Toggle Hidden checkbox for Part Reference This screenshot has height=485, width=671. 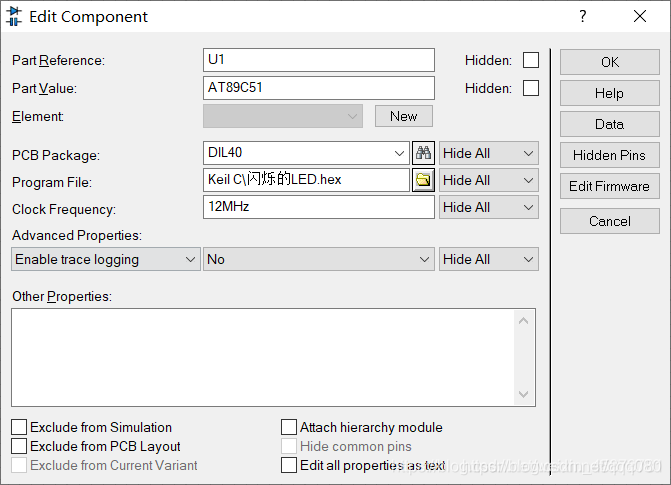pos(531,60)
